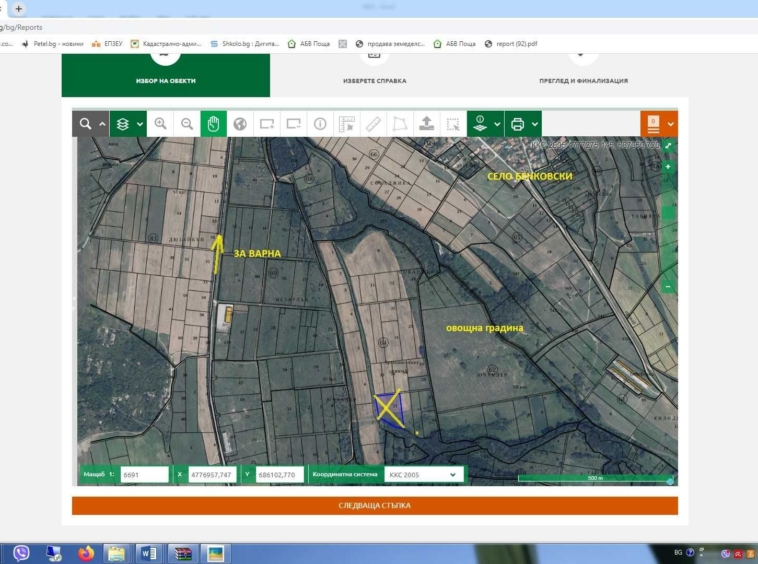Select the dashed rectangle selection tool
The height and width of the screenshot is (564, 758).
coord(453,124)
